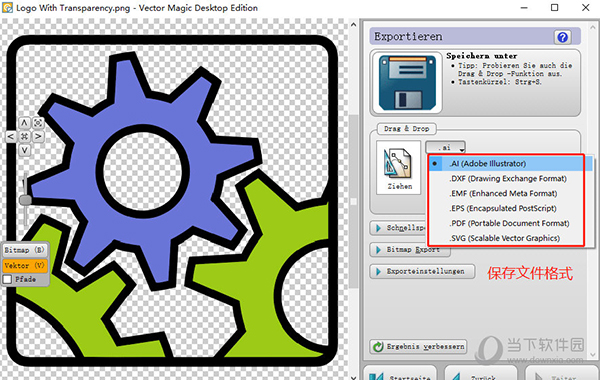This screenshot has height=380, width=600.
Task: Select .SVG (Scalable Vector Graphics)
Action: click(510, 238)
